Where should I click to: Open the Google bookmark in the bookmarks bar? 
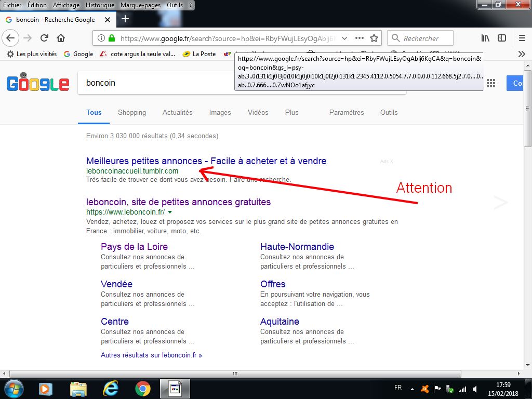(78, 54)
